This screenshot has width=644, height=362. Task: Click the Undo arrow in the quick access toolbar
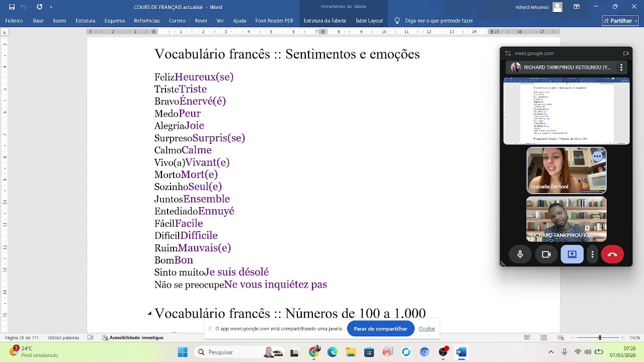(x=24, y=7)
